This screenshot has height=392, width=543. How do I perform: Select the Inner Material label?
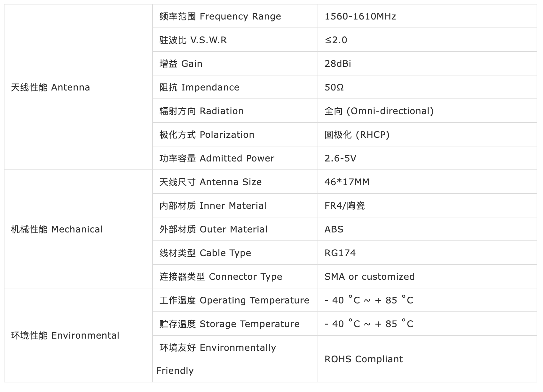pos(213,206)
